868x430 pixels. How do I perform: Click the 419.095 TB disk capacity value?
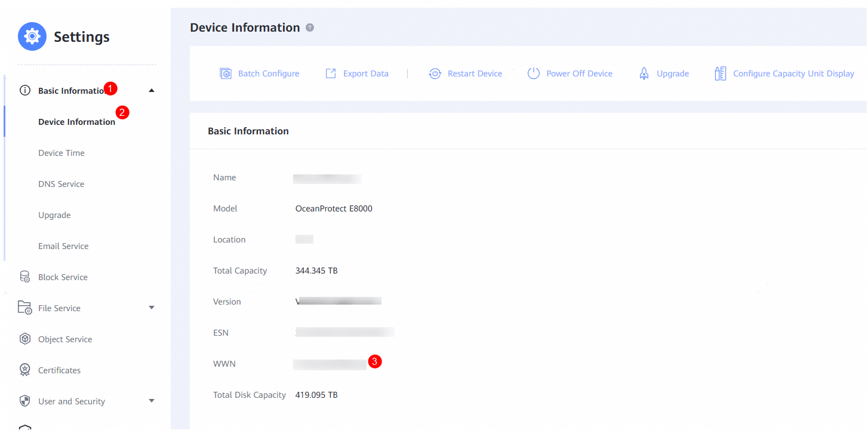point(316,395)
